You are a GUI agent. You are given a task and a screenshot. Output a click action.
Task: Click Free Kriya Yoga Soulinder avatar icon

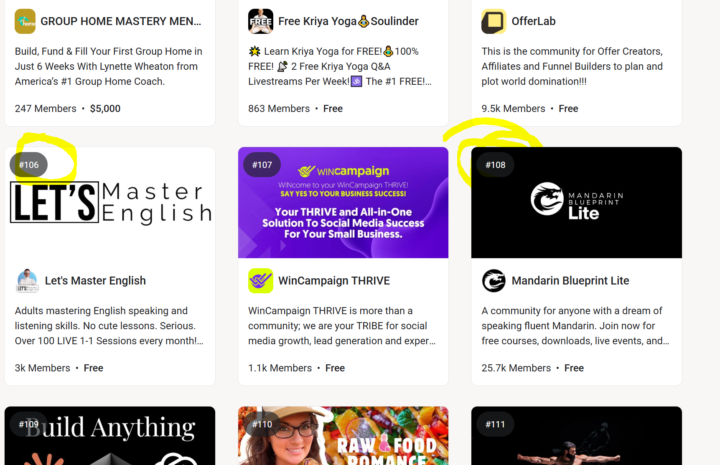pos(260,21)
